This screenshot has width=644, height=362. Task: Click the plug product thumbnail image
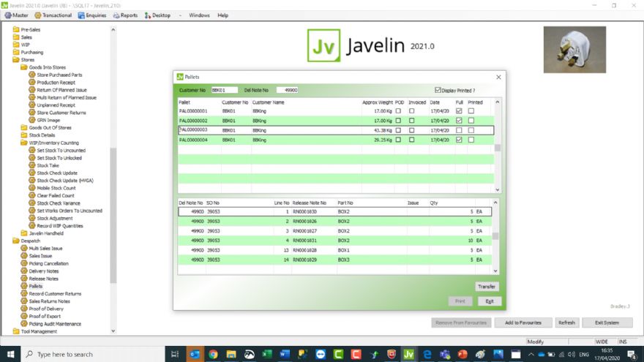coord(574,50)
